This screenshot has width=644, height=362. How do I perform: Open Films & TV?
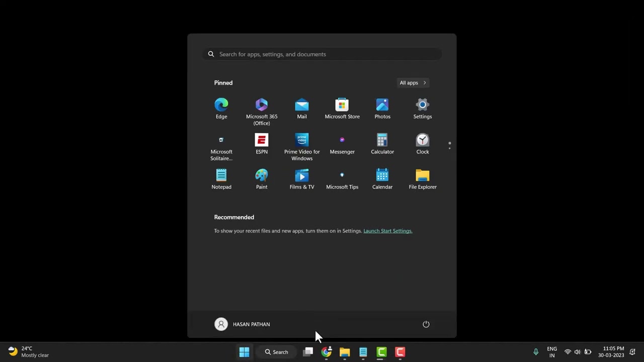coord(302,179)
